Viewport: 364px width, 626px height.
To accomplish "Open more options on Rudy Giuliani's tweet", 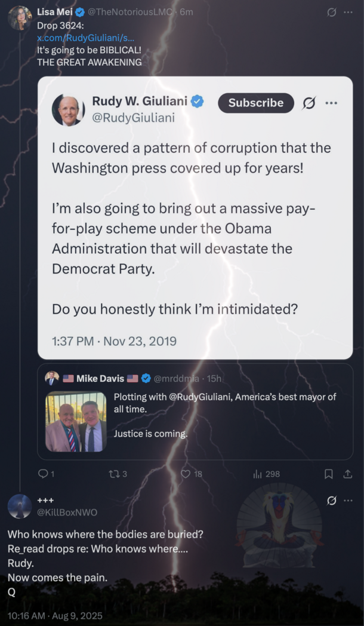I will pos(331,103).
